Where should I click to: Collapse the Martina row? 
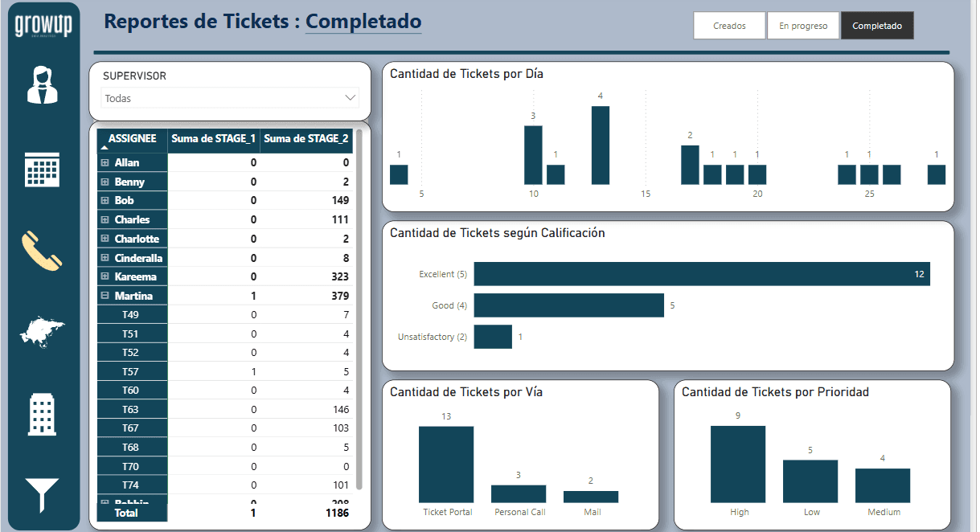(105, 296)
